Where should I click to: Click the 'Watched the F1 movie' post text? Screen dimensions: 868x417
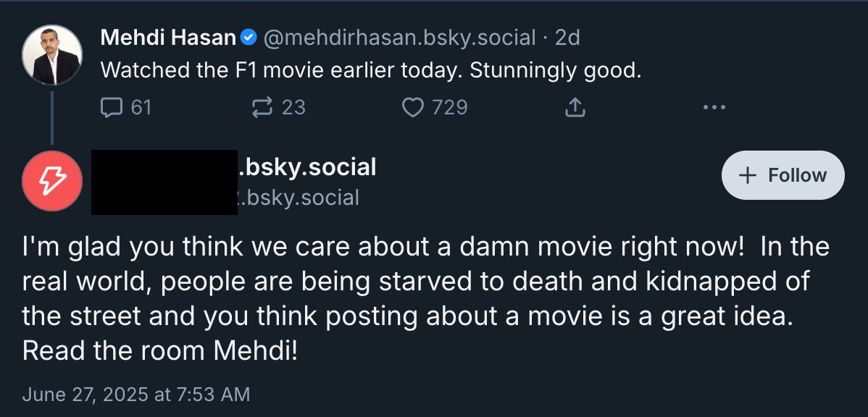pos(371,70)
